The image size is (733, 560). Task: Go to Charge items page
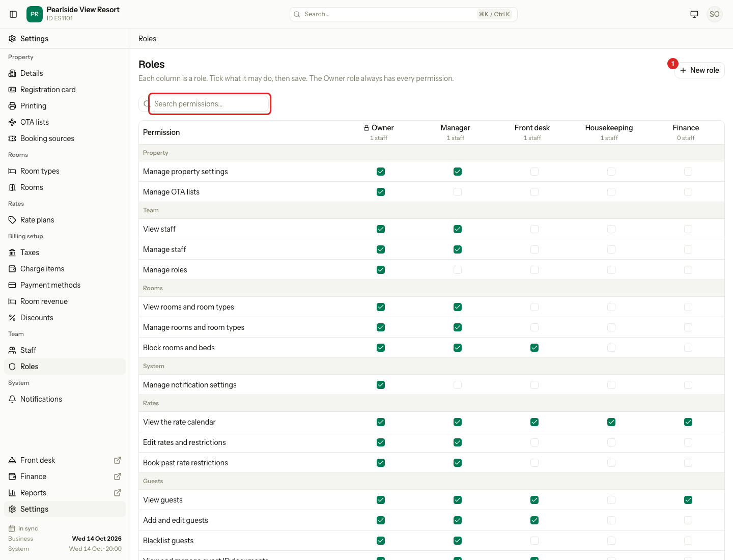coord(65,269)
